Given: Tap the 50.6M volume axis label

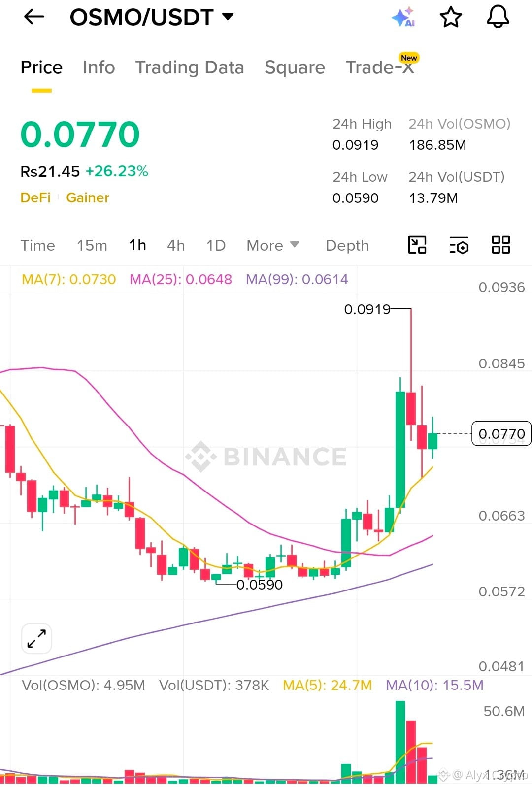Looking at the screenshot, I should (x=504, y=711).
